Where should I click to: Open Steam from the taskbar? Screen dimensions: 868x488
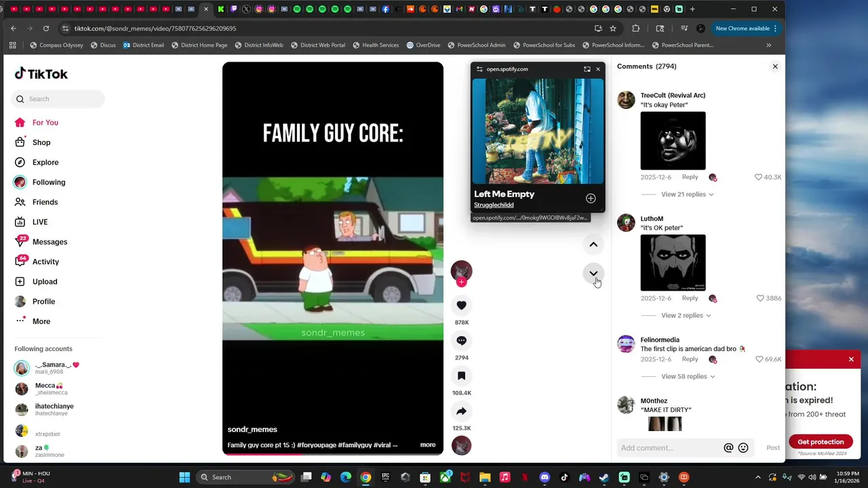pos(604,477)
